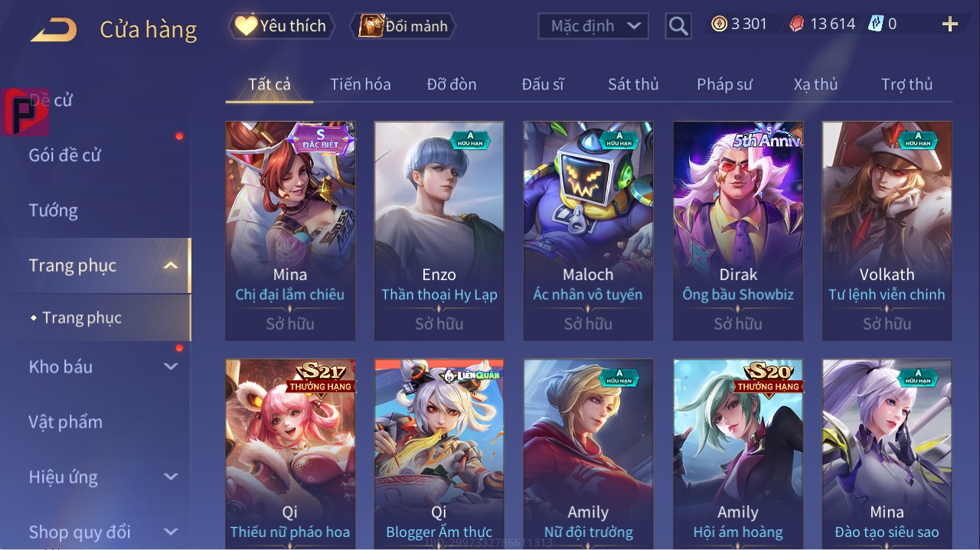Tap the gold coin balance icon
Viewport: 980px width, 550px height.
pos(719,24)
